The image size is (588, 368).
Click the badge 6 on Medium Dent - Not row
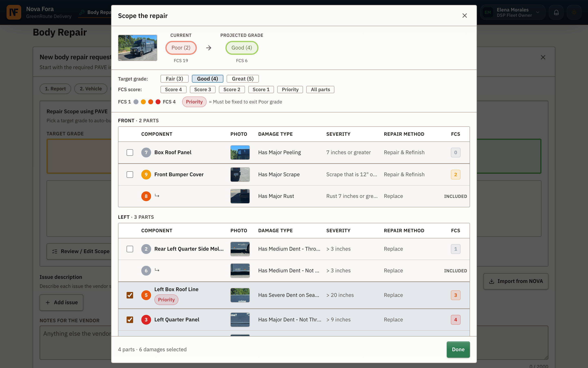coord(146,271)
